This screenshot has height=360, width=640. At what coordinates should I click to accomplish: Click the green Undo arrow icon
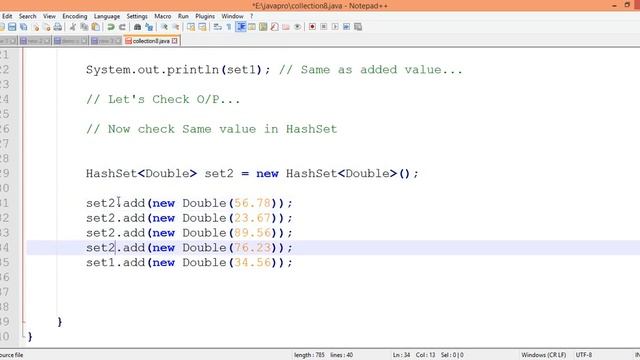click(111, 27)
